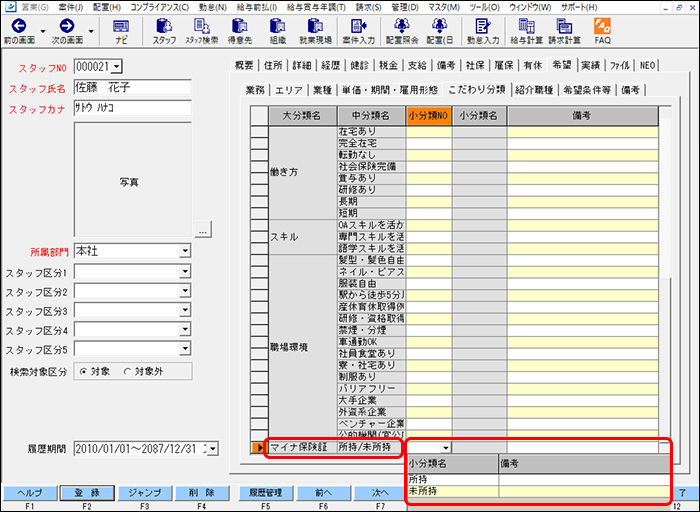Click the 小分類NO column header
The width and height of the screenshot is (700, 512).
coord(429,116)
